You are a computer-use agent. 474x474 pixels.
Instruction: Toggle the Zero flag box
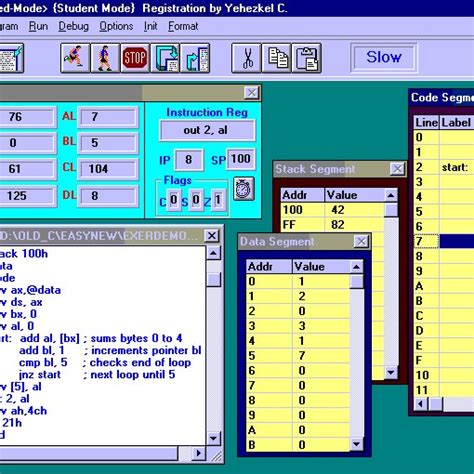click(218, 200)
